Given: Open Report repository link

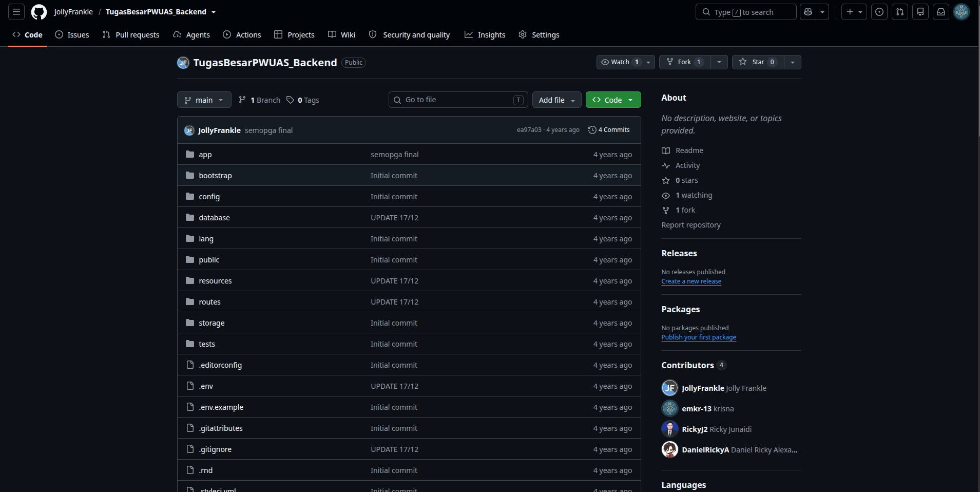Looking at the screenshot, I should tap(691, 225).
